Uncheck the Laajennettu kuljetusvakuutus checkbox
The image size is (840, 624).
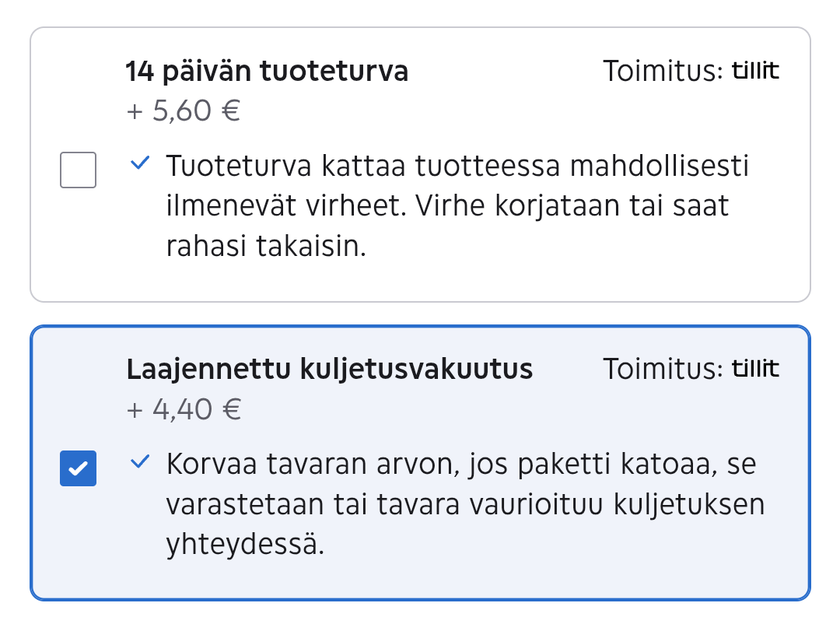pyautogui.click(x=78, y=468)
